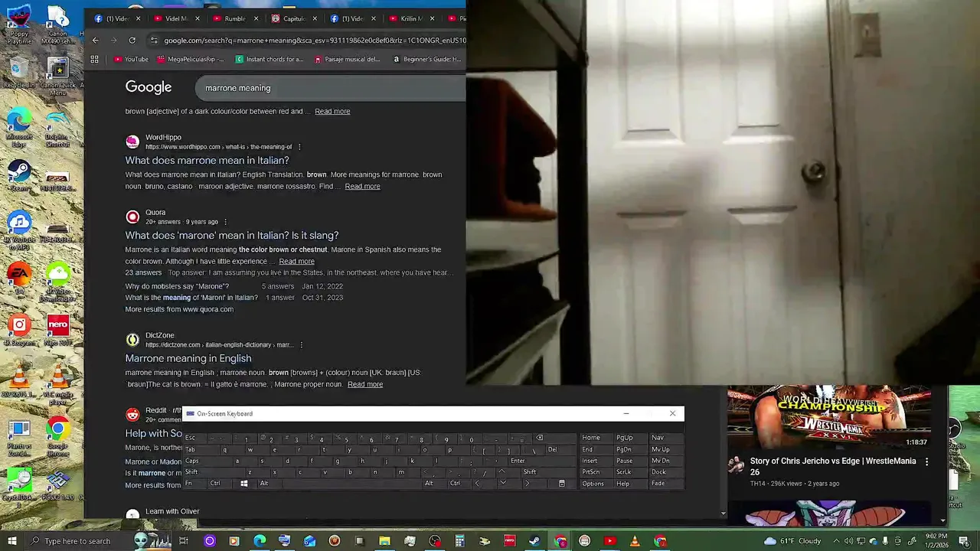980x551 pixels.
Task: Reload the page with Chrome's refresh icon
Action: [x=132, y=40]
